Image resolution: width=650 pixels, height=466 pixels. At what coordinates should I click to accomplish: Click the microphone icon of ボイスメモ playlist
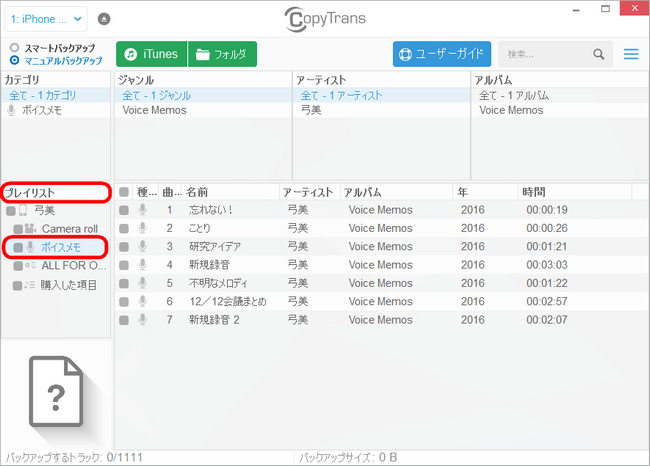(x=30, y=247)
